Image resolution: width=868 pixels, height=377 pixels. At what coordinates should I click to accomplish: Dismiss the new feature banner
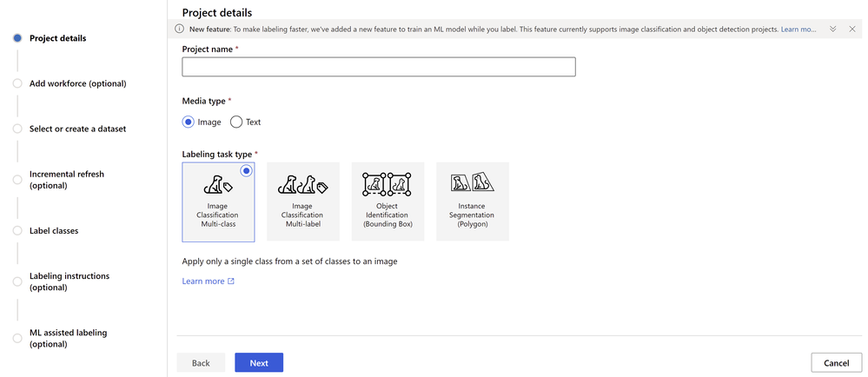pos(852,29)
